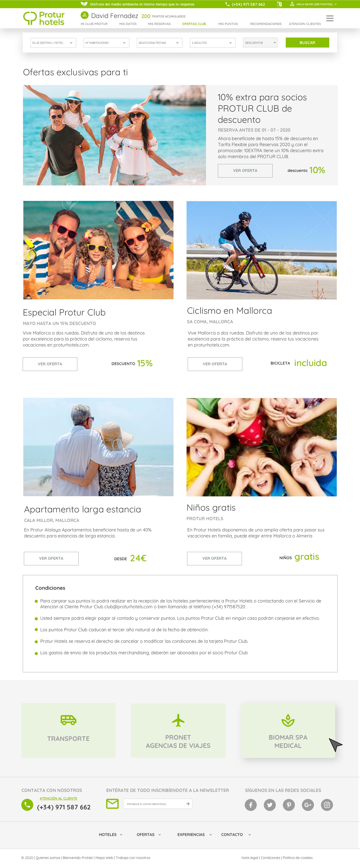Open the Mis Puntos tab
Screen dimensions: 360x868
(x=228, y=24)
